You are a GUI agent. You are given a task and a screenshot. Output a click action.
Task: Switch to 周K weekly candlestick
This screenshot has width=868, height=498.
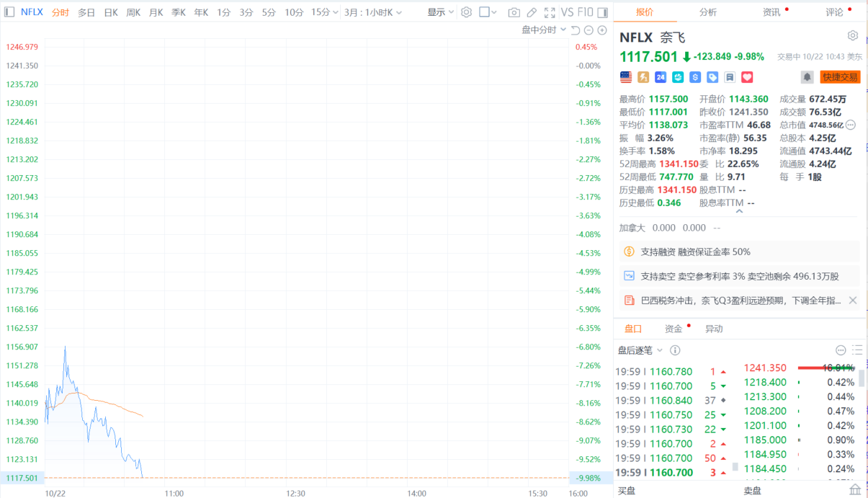[133, 12]
